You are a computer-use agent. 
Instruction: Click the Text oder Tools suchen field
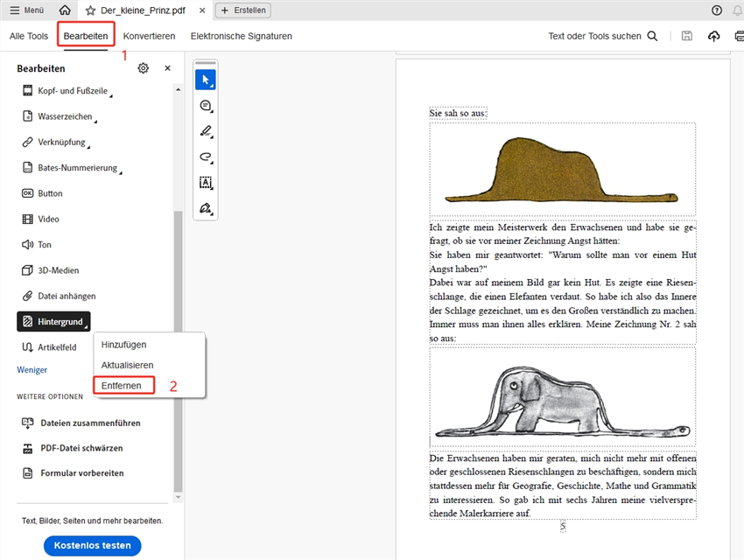[594, 36]
